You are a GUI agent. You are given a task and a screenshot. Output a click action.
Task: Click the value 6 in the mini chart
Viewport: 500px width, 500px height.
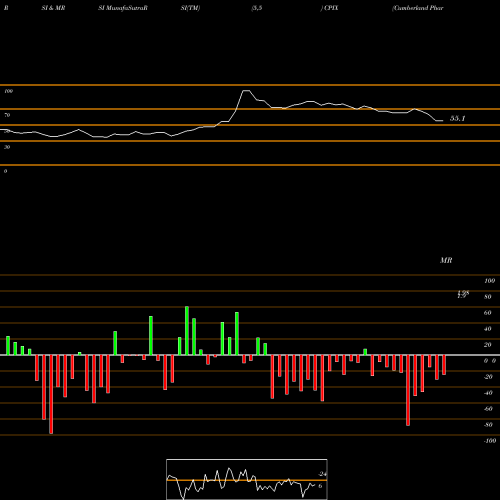tap(320, 486)
